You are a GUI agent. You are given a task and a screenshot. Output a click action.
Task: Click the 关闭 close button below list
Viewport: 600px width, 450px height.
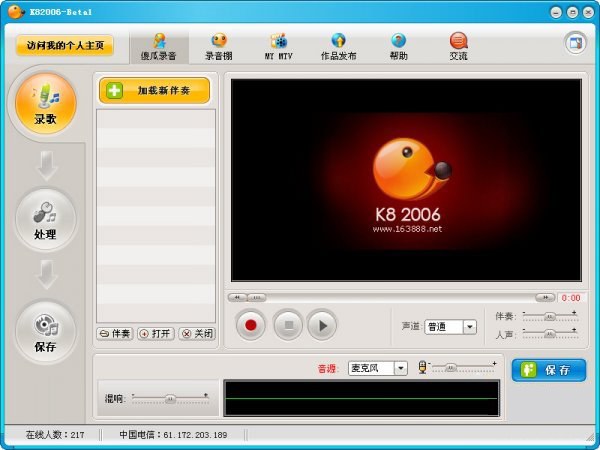pyautogui.click(x=197, y=334)
